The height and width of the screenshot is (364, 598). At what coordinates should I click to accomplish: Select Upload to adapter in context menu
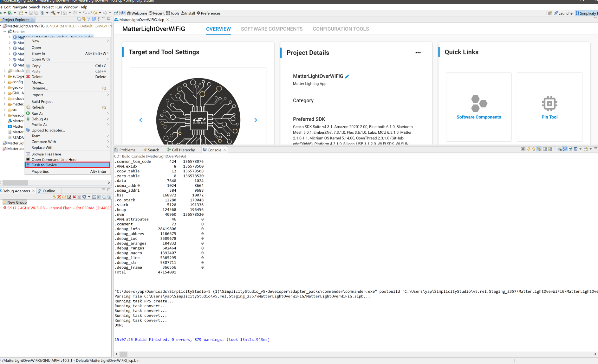(68, 131)
